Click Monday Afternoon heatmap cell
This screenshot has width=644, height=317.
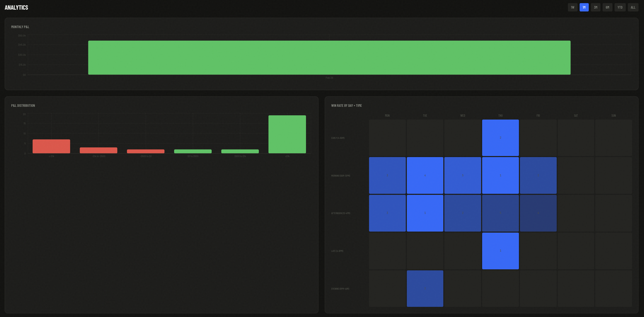tap(387, 213)
